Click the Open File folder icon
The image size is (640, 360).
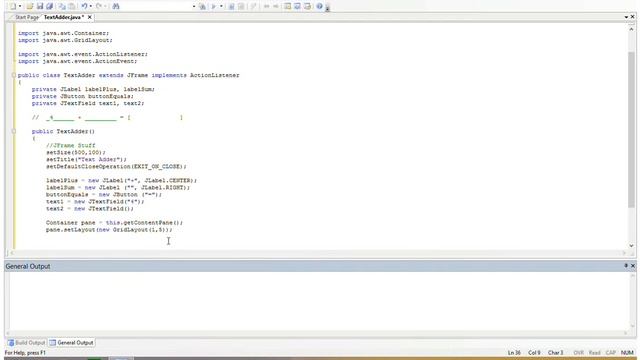(30, 6)
